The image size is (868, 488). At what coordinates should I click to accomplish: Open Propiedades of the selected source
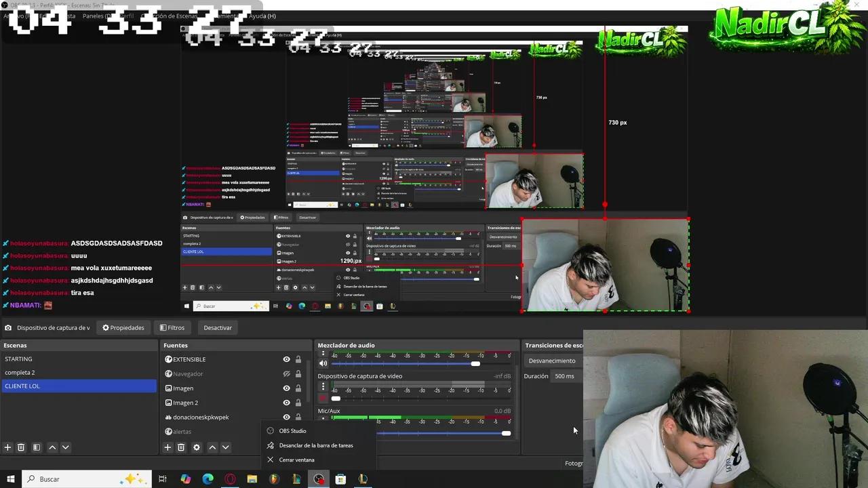pyautogui.click(x=123, y=328)
